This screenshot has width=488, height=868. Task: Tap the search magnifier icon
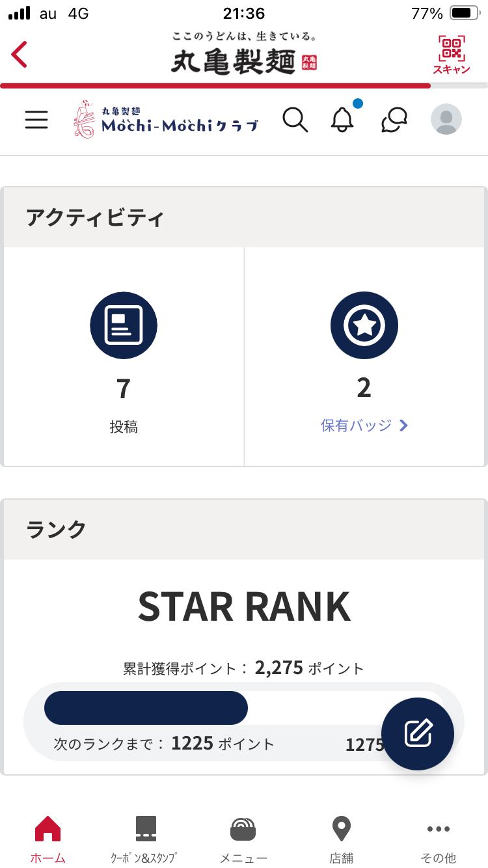[295, 120]
